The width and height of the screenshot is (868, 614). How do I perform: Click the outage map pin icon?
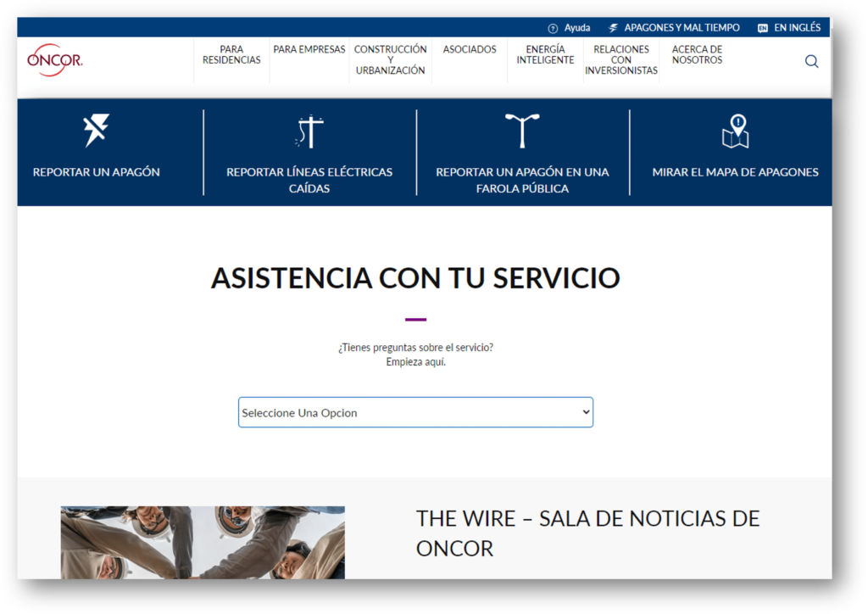point(735,131)
